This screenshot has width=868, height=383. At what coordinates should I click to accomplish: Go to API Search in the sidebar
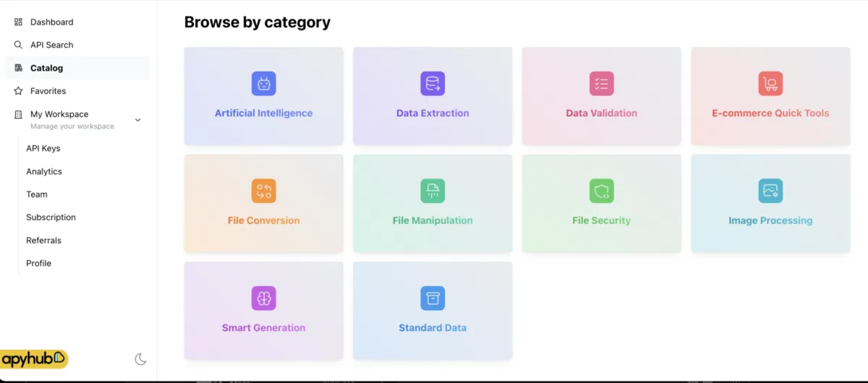click(51, 45)
